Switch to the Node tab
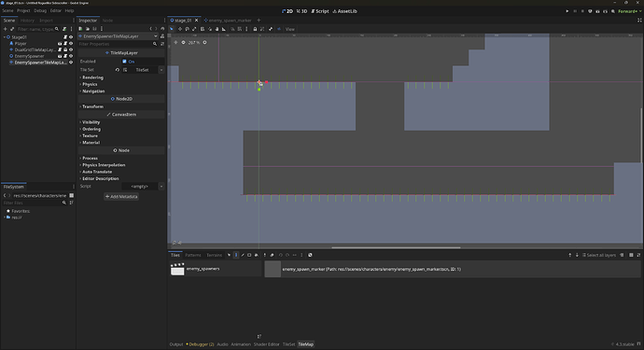 pos(107,21)
